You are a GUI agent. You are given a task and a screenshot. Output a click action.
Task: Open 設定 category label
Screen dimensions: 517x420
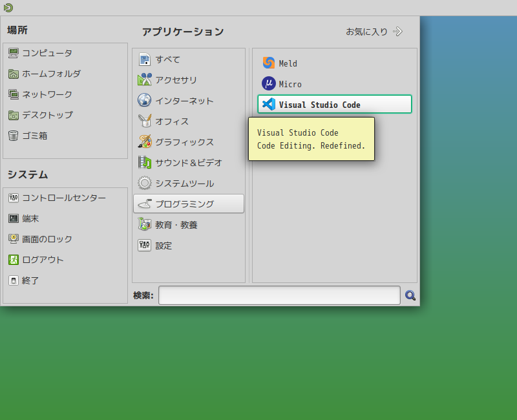pyautogui.click(x=164, y=246)
